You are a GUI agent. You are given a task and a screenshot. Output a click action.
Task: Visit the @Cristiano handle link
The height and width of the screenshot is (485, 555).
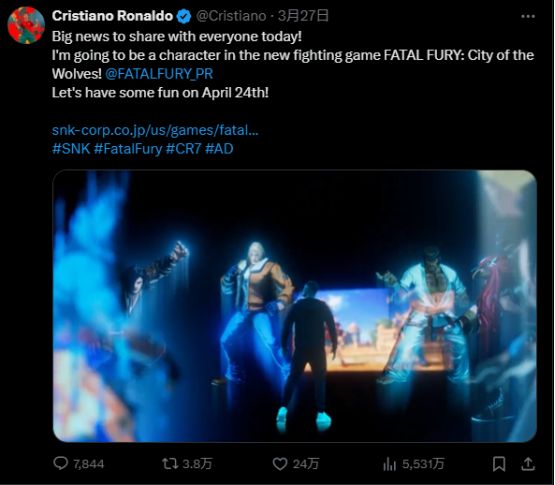tap(231, 16)
